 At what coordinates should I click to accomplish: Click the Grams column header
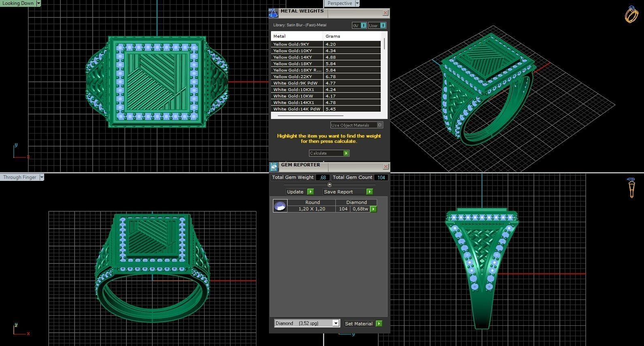coord(352,36)
